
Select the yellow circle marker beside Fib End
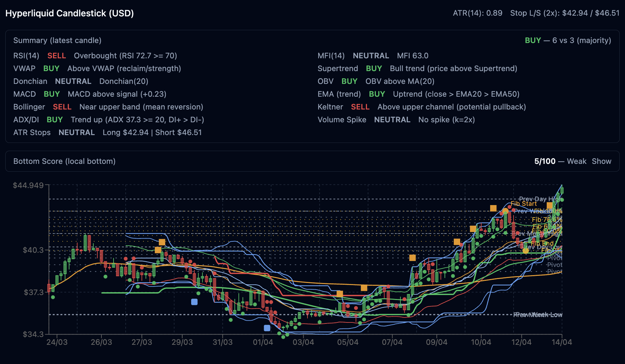click(x=525, y=250)
